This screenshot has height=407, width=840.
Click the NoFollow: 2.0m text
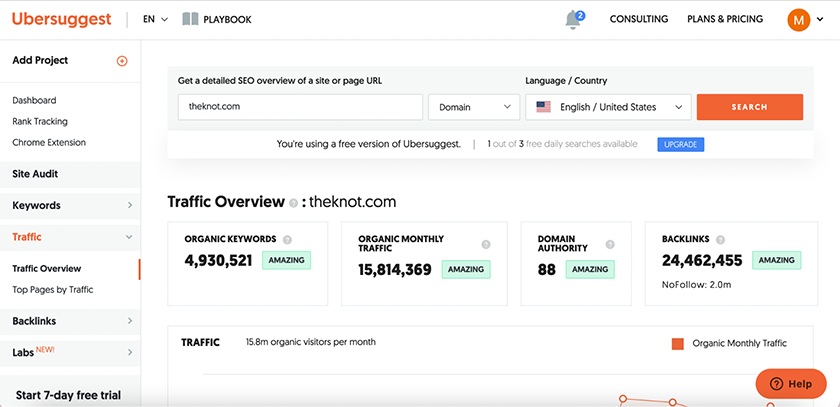[696, 285]
